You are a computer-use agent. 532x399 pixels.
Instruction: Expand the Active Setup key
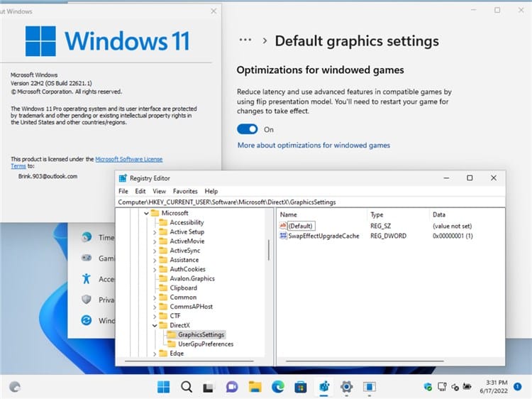click(x=155, y=232)
